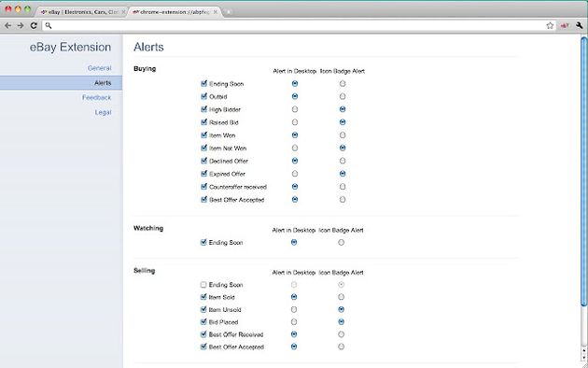Uncheck the Item Won checkbox

coord(204,135)
